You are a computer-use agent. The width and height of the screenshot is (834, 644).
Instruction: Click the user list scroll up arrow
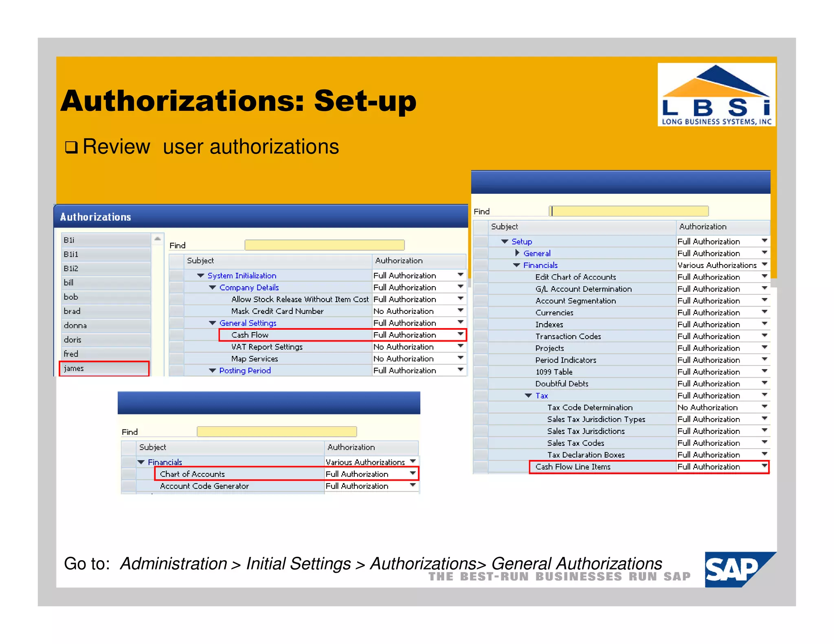pyautogui.click(x=158, y=239)
